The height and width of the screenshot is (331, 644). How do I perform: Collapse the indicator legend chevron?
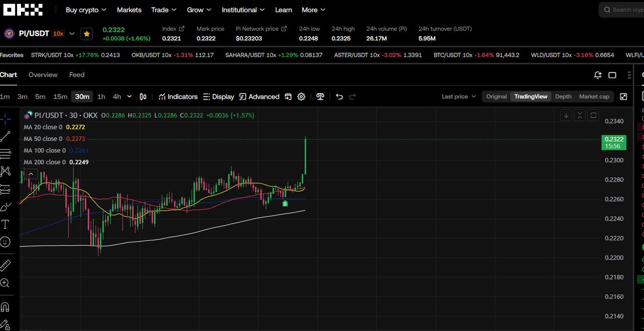tap(30, 174)
